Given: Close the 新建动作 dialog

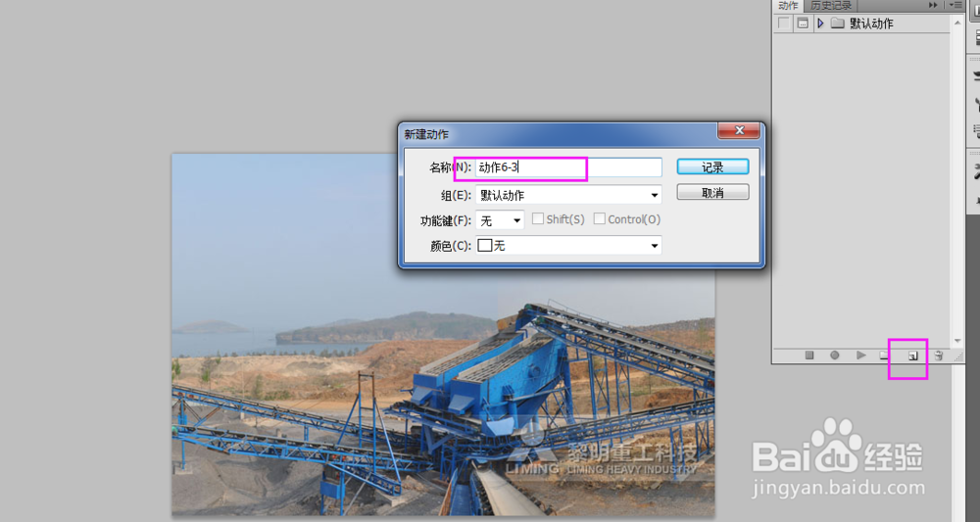Looking at the screenshot, I should point(739,130).
